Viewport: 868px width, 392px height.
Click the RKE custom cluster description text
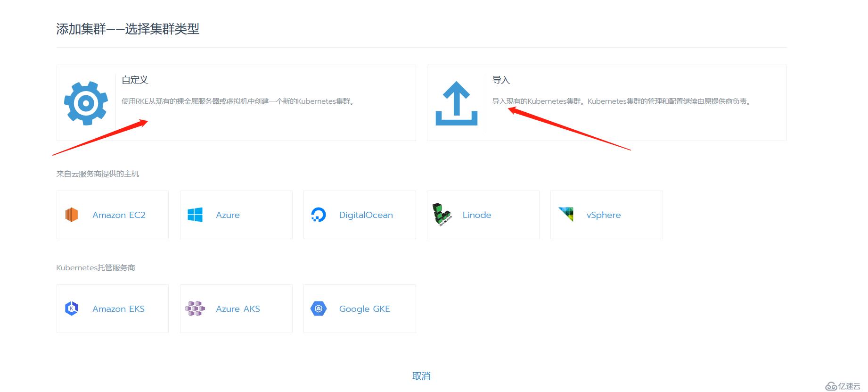238,101
